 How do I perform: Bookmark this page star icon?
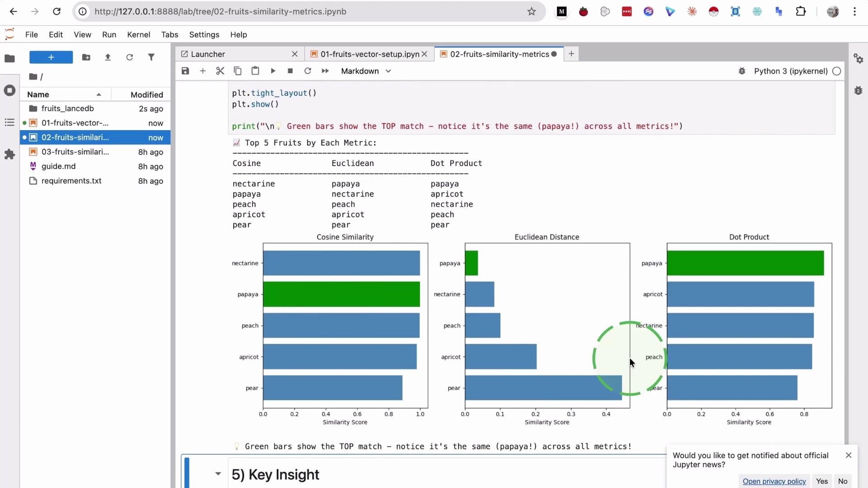click(532, 12)
